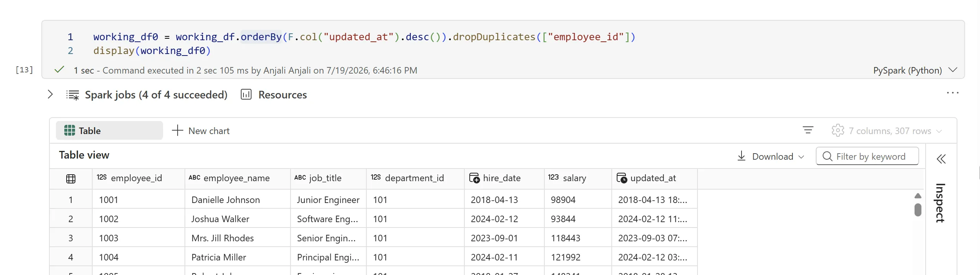Image resolution: width=980 pixels, height=275 pixels.
Task: Click hire_date cell 2023-09-01
Action: 505,238
